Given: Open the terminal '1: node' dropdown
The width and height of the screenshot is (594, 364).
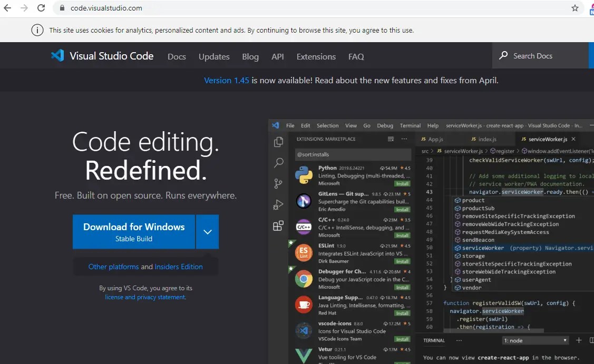Looking at the screenshot, I should coord(535,341).
